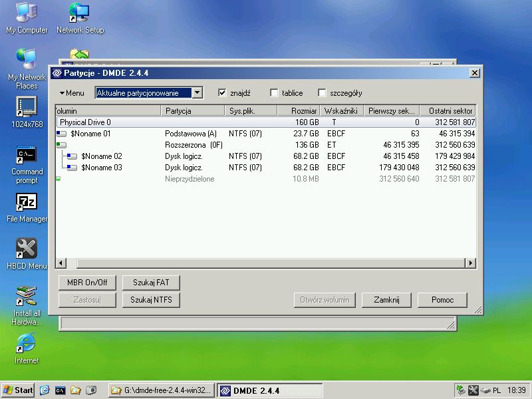
Task: Click the tools tray icon in taskbar
Action: pos(473,390)
